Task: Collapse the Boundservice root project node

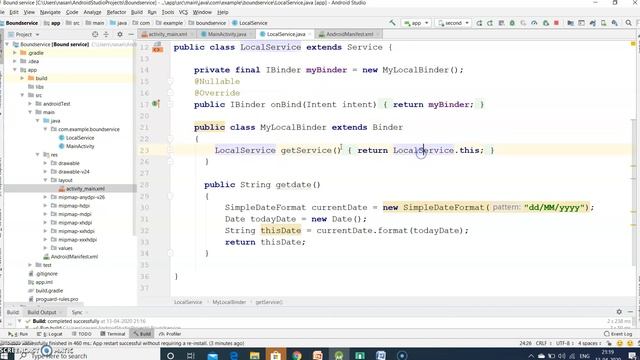Action: pos(7,44)
